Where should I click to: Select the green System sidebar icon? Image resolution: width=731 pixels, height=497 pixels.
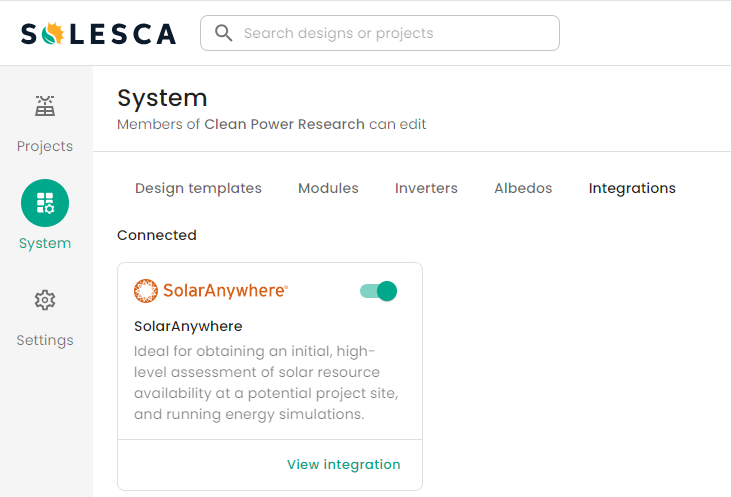[45, 203]
